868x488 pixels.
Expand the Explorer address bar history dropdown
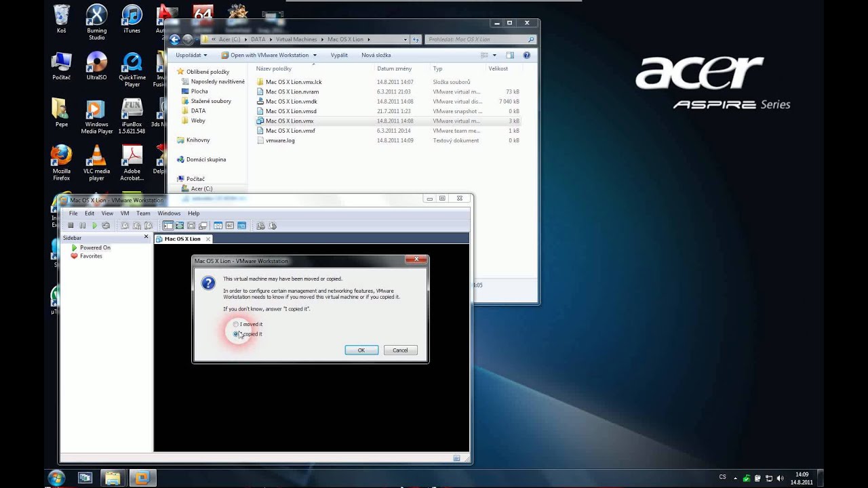(406, 39)
